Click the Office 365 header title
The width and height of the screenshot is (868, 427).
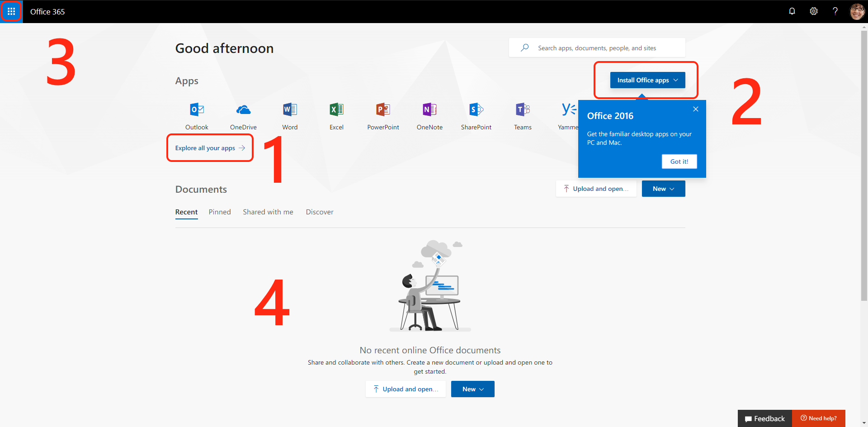coord(47,12)
